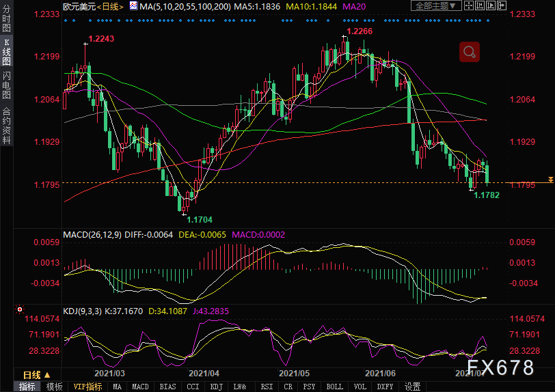Click the <日线> period label in the title

click(110, 6)
